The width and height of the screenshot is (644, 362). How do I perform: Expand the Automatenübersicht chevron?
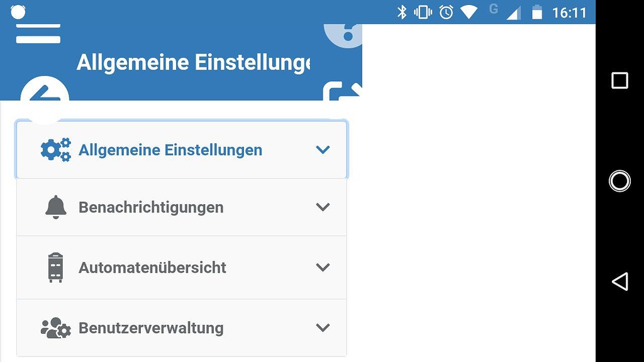pos(323,267)
